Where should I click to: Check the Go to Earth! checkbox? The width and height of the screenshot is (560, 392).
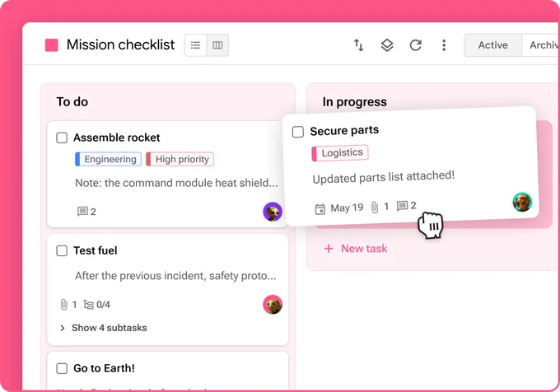click(x=62, y=368)
